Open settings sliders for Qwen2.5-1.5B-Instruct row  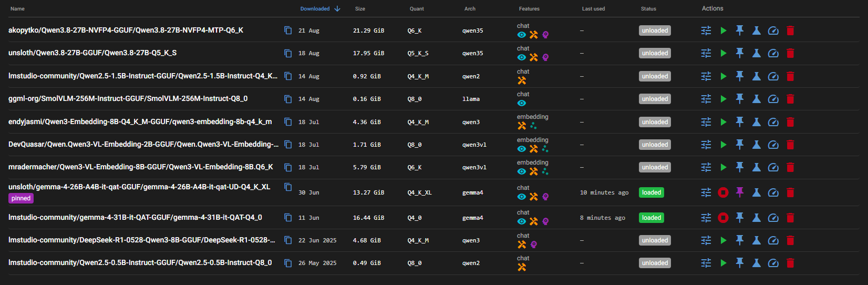coord(706,76)
